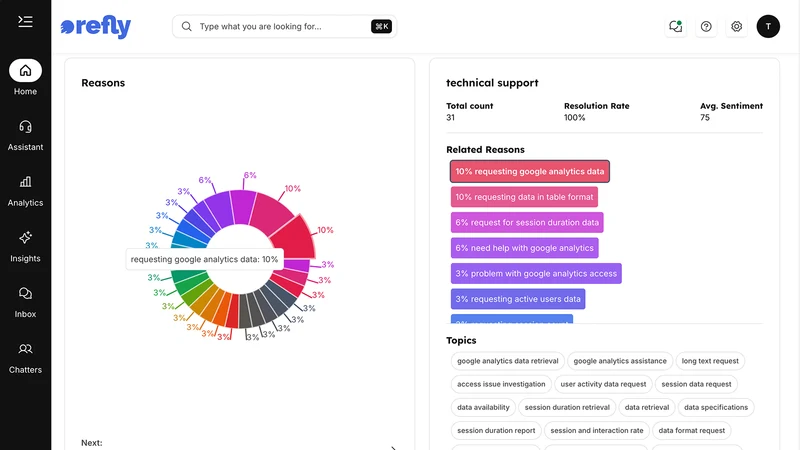Click the 'Avg. Sentiment' value 75
This screenshot has height=450, width=800.
click(705, 117)
